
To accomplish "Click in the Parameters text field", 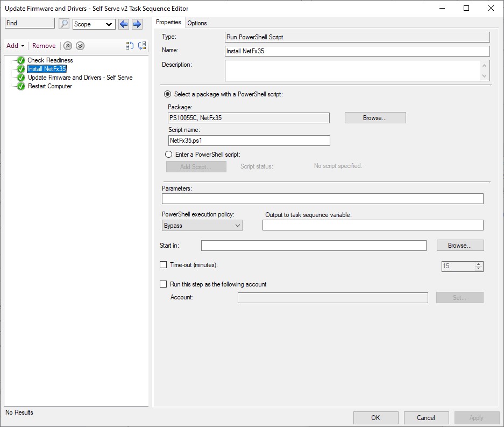I will pyautogui.click(x=322, y=199).
